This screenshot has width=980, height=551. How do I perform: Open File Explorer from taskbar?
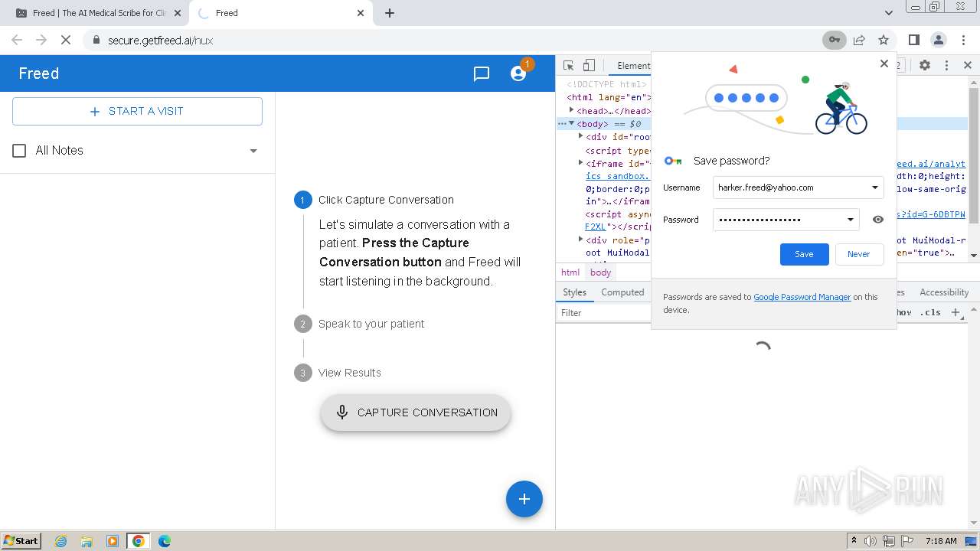tap(87, 541)
